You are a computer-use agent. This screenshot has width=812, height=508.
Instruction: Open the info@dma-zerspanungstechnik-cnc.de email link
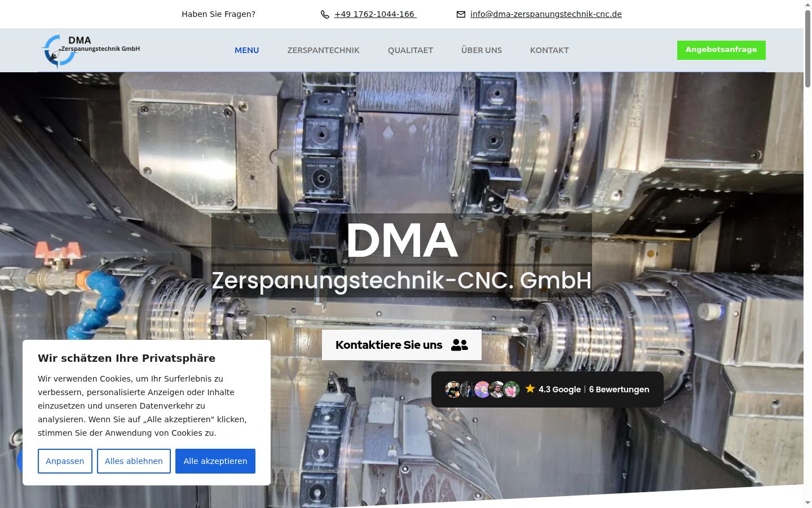[546, 14]
